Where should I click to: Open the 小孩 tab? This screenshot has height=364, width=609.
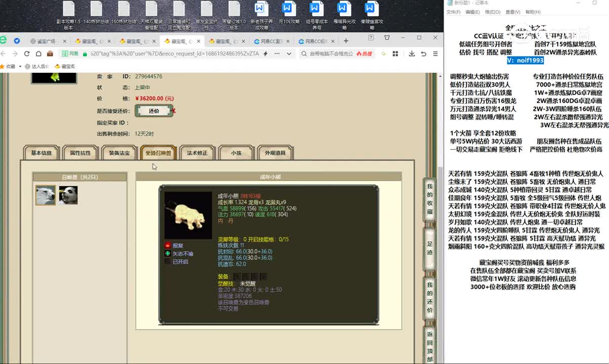pos(236,153)
